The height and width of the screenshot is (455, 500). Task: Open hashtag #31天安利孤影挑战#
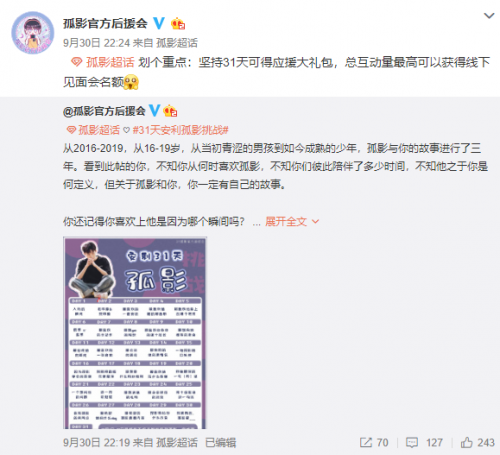coord(180,130)
